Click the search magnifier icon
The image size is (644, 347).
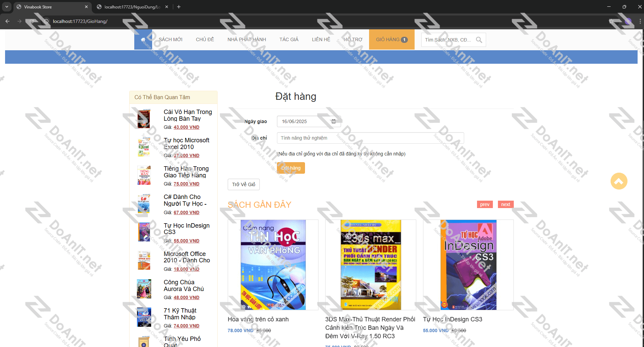pyautogui.click(x=479, y=40)
